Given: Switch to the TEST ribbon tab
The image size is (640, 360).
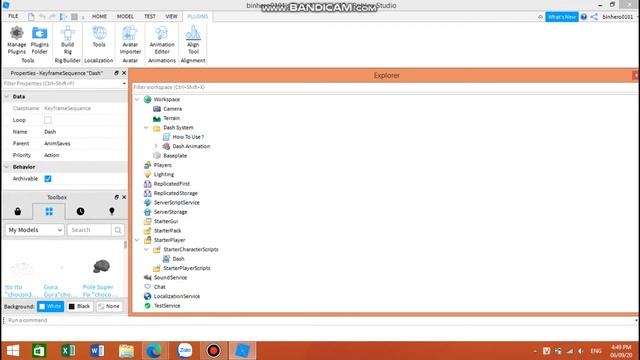Looking at the screenshot, I should click(x=150, y=16).
